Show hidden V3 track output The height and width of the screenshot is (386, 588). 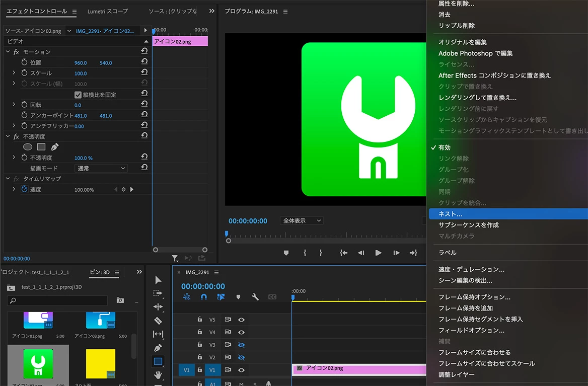242,345
